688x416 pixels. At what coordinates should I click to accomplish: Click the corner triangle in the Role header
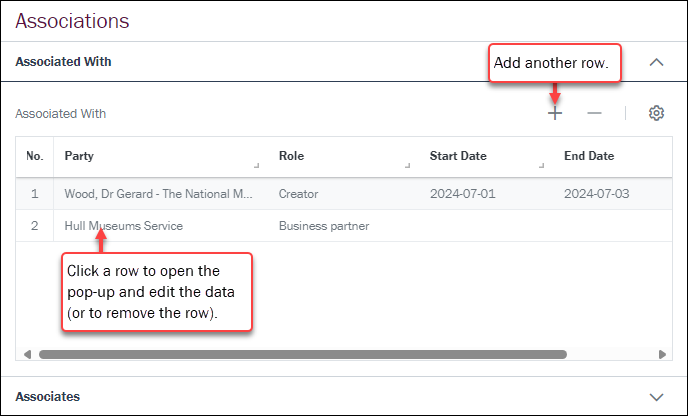(408, 165)
